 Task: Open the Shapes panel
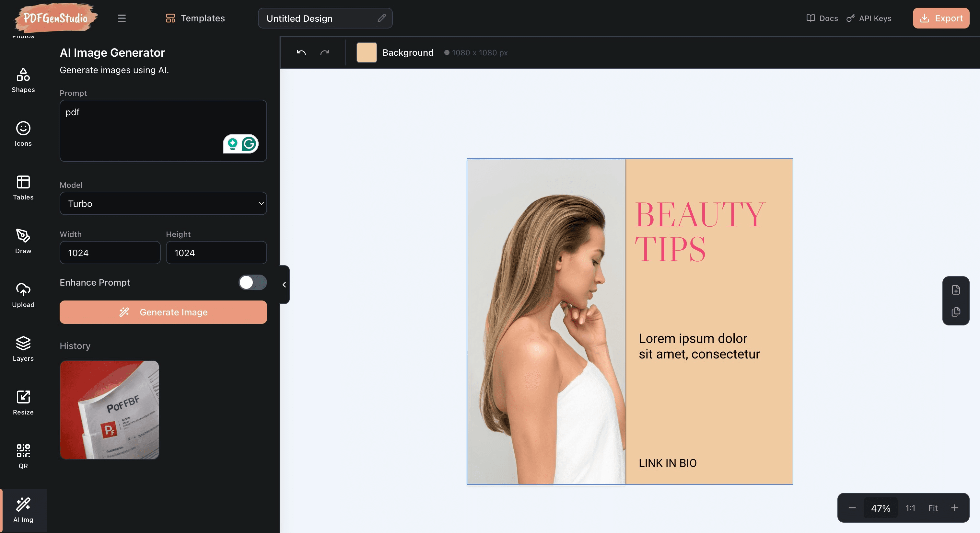[23, 80]
